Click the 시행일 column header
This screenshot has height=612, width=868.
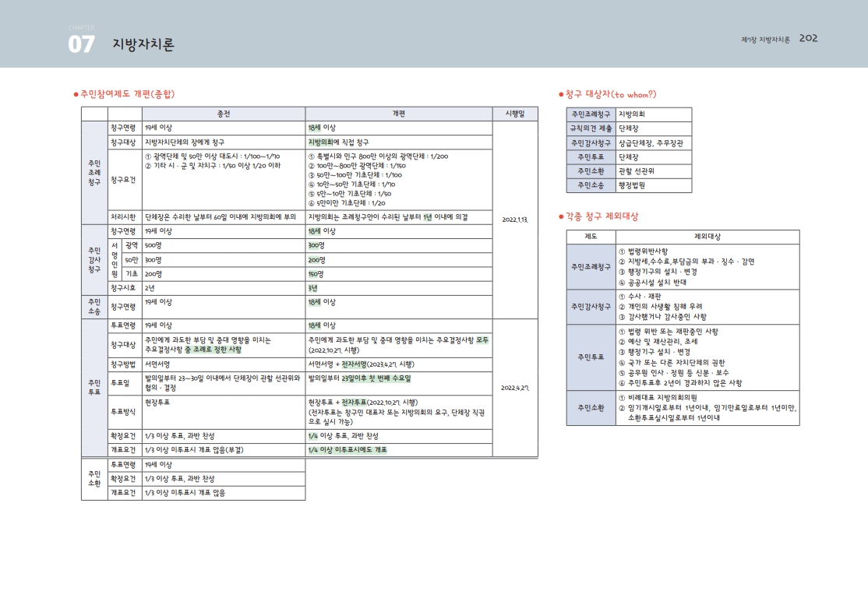(x=515, y=114)
